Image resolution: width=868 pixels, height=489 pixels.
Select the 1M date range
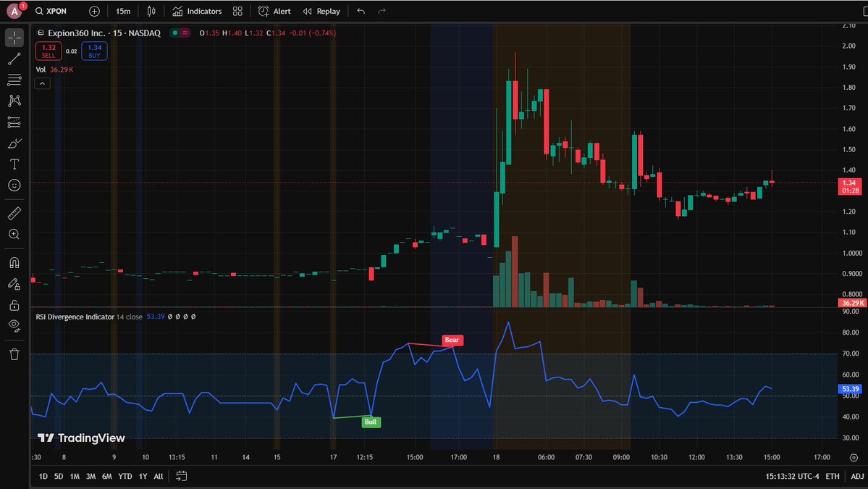pos(75,476)
